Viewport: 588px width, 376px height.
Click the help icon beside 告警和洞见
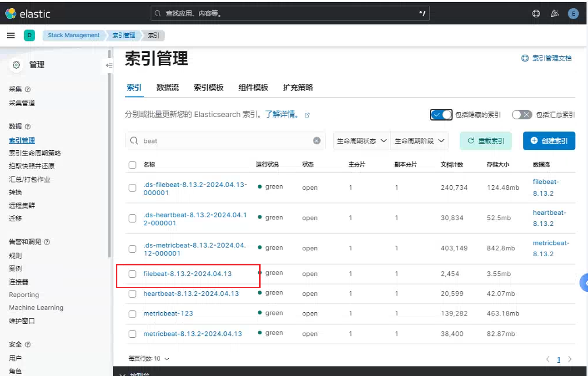[x=47, y=242]
